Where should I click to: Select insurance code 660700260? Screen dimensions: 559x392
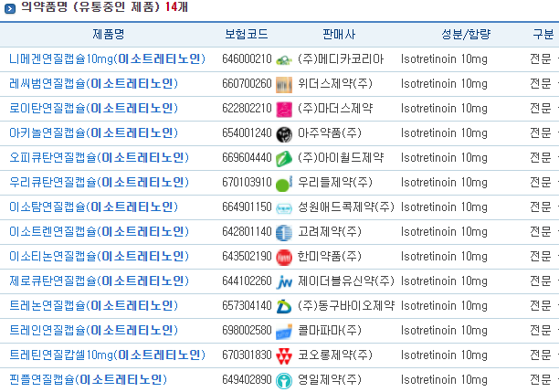pos(247,83)
